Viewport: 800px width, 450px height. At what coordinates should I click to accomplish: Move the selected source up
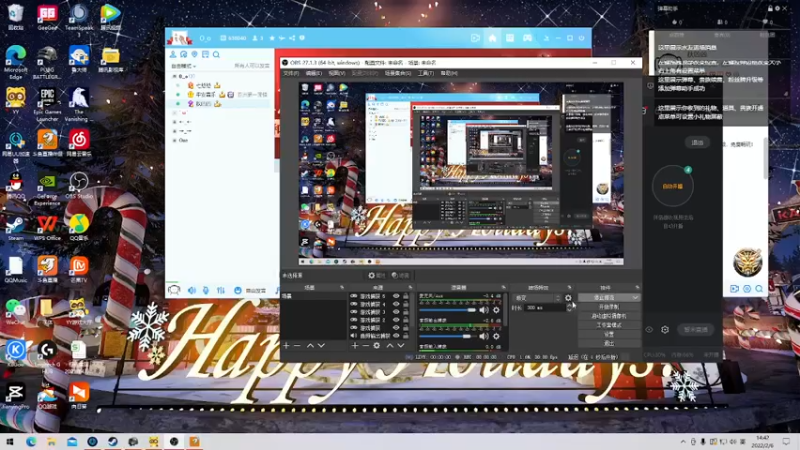390,346
